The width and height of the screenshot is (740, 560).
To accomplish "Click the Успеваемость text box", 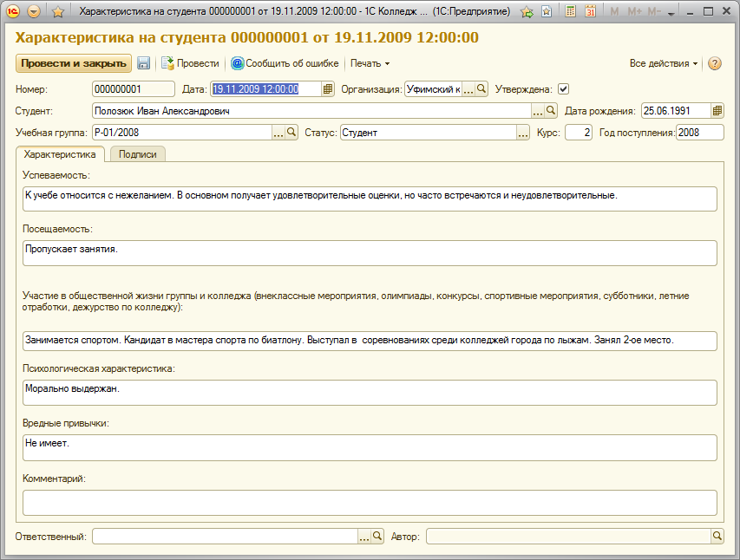I will click(x=370, y=199).
